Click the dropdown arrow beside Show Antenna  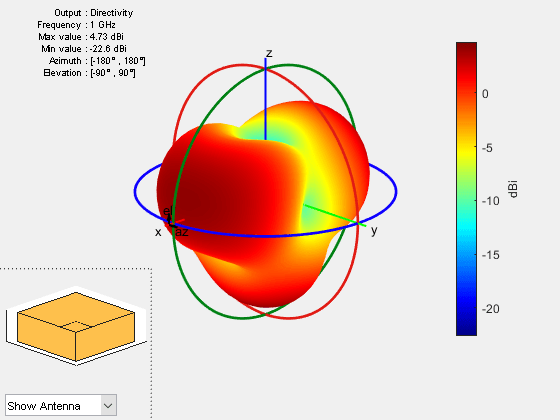tap(108, 406)
